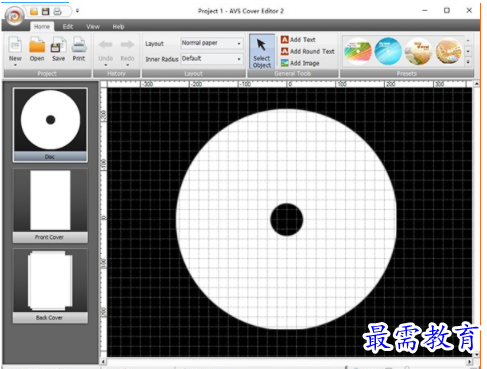Click canvas vertical scrollbar up arrow

476,84
